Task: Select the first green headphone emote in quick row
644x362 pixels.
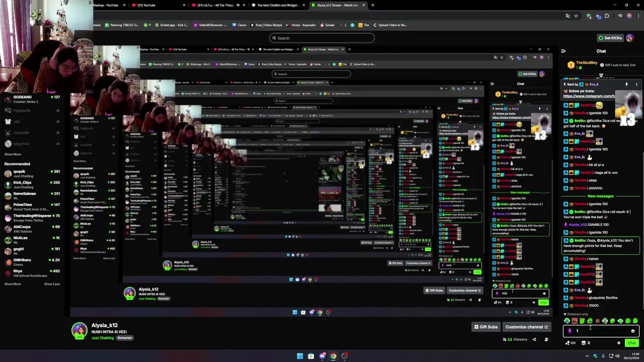Action: click(567, 321)
